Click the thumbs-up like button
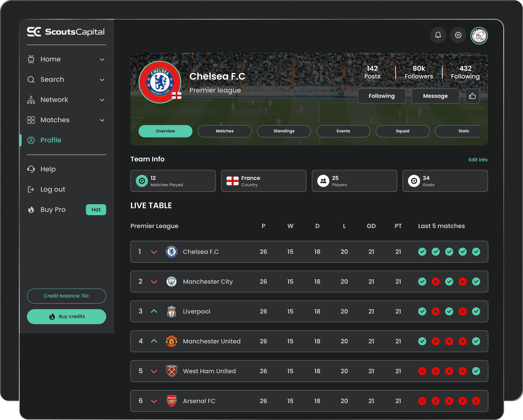The image size is (523, 420). coord(472,96)
